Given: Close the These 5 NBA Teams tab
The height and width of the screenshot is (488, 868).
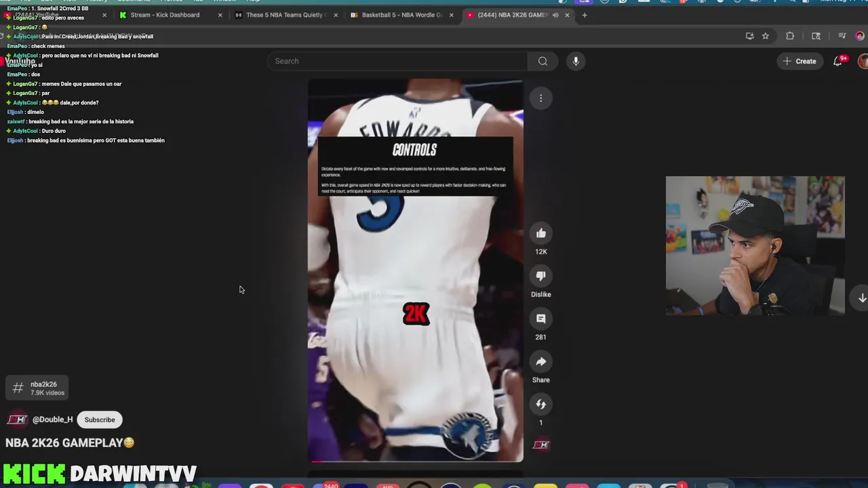Looking at the screenshot, I should [336, 15].
